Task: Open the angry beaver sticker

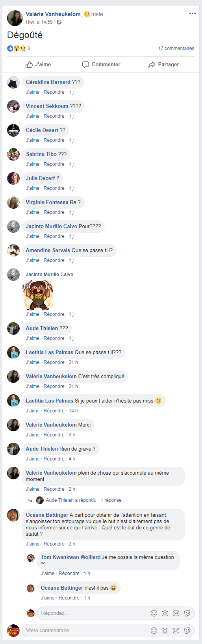Action: [38, 295]
